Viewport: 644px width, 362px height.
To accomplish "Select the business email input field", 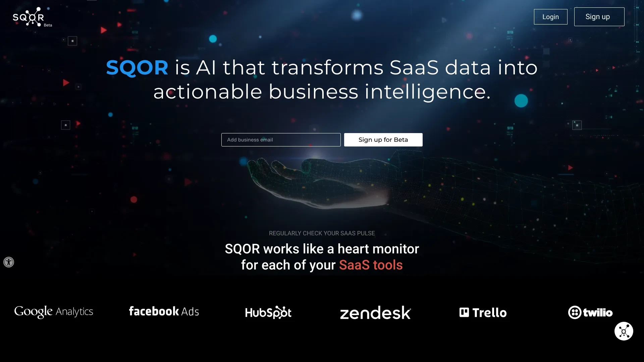I will tap(281, 140).
